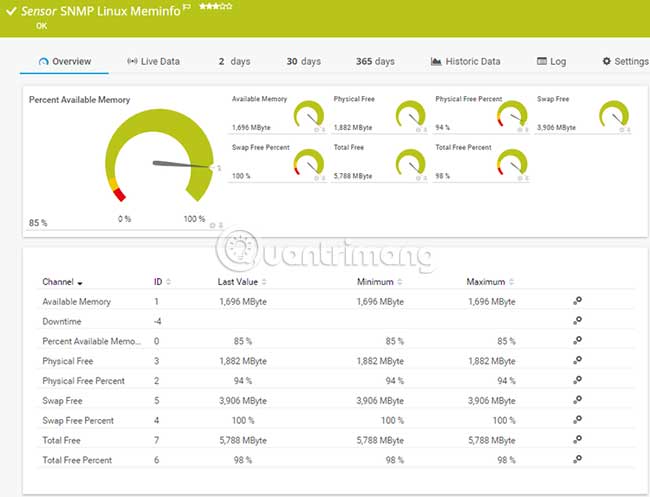Open the Historic Data tab
Screen dimensions: 650x497
(466, 61)
